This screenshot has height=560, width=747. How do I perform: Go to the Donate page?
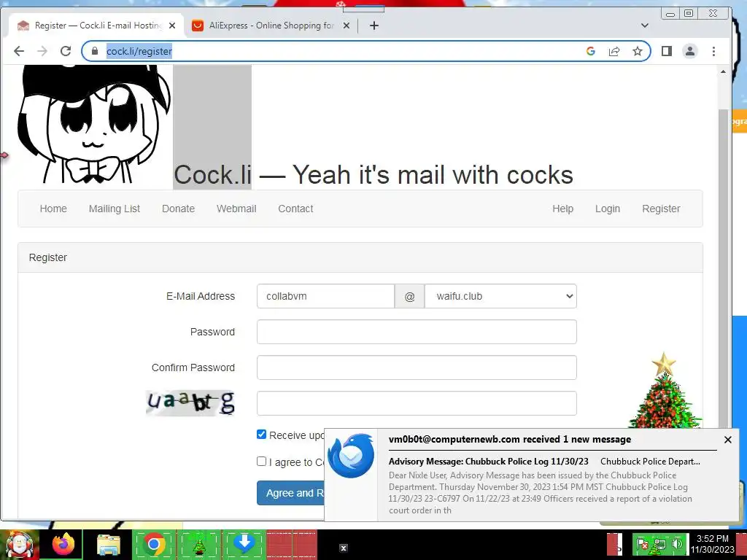[x=178, y=209]
